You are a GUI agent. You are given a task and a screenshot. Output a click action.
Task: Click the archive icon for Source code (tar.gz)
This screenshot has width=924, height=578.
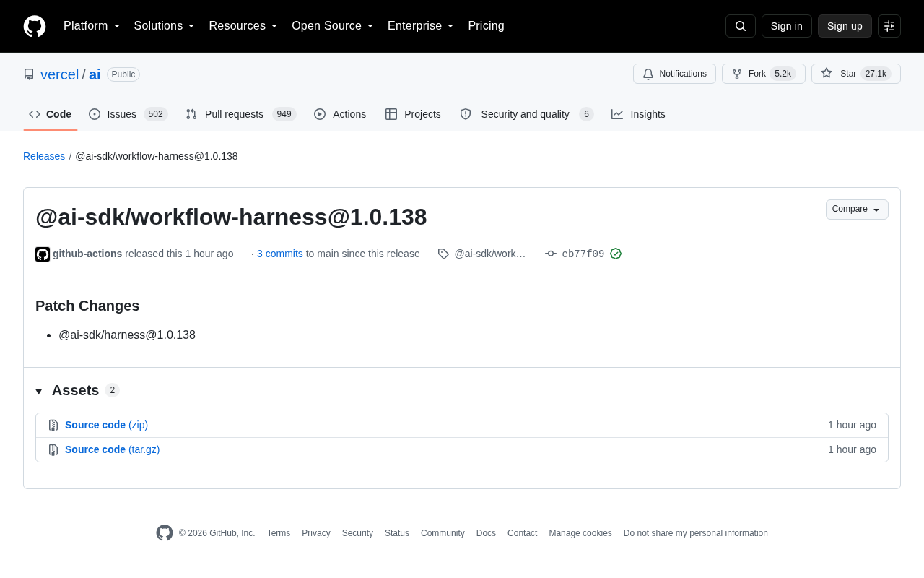(x=53, y=450)
